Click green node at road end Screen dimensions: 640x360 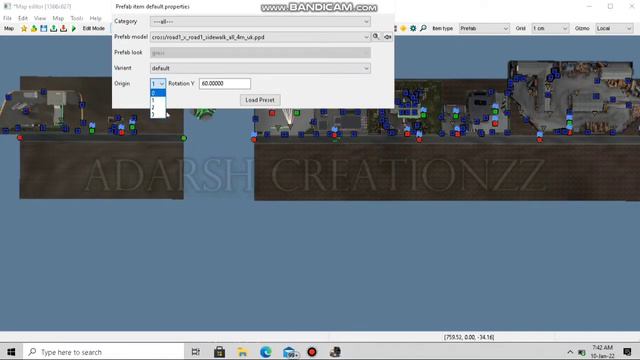pyautogui.click(x=184, y=138)
